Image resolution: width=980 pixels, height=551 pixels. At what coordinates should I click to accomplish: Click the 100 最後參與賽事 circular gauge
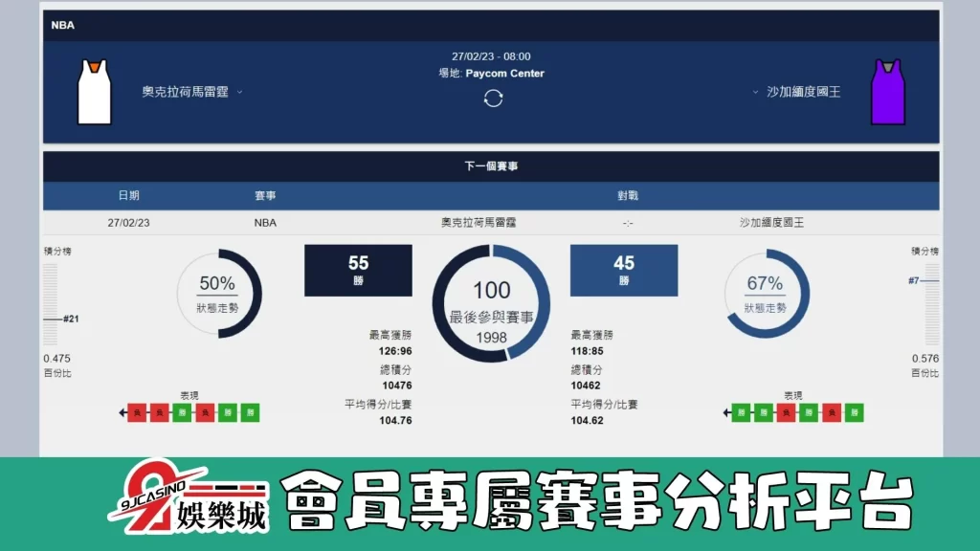pyautogui.click(x=491, y=303)
